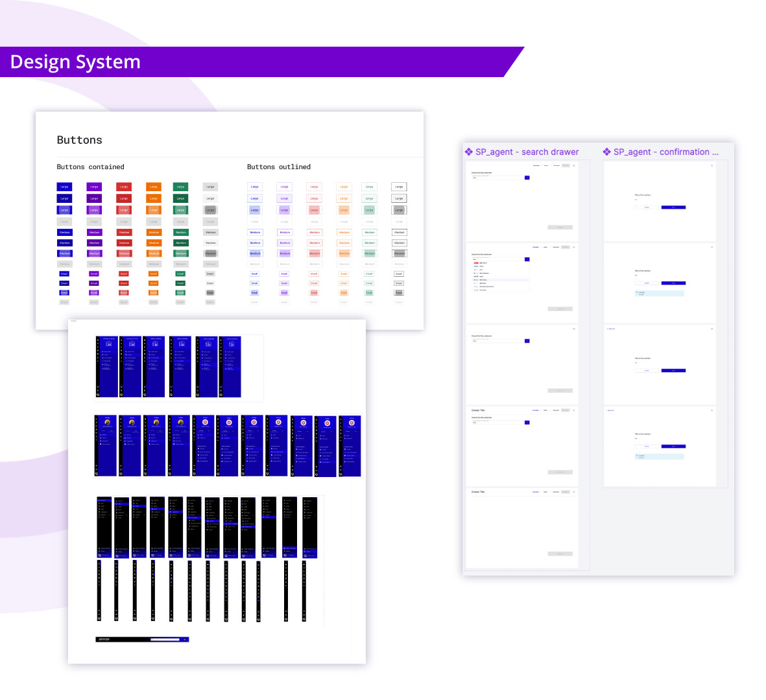Image resolution: width=766 pixels, height=700 pixels.
Task: Select the SP_agent - search drawer title
Action: 527,152
